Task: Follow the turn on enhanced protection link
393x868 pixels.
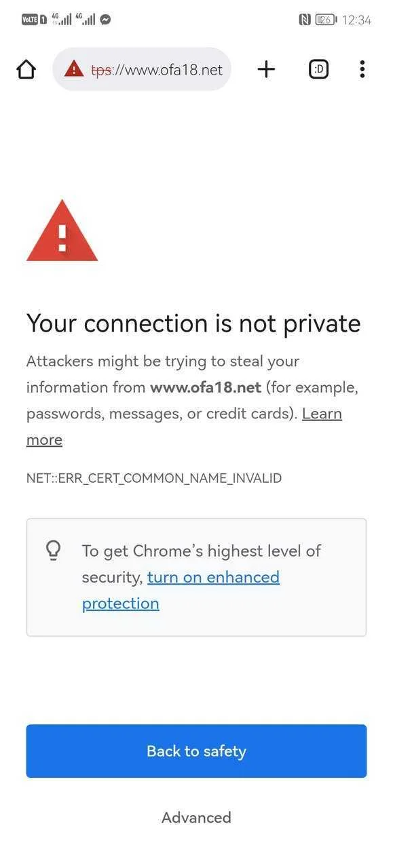Action: pyautogui.click(x=181, y=590)
